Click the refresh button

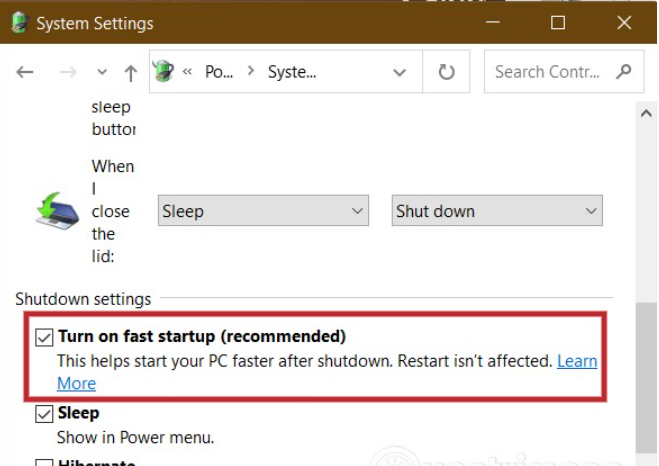(446, 72)
